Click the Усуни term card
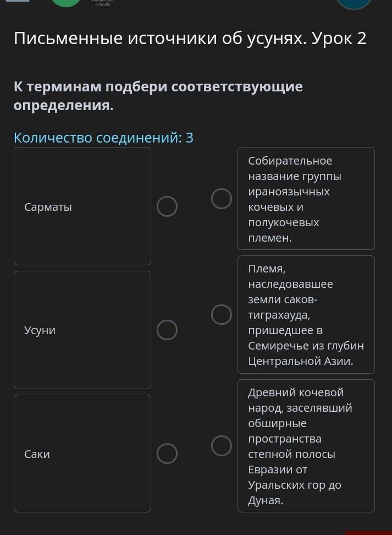Image resolution: width=392 pixels, height=535 pixels. 82,330
